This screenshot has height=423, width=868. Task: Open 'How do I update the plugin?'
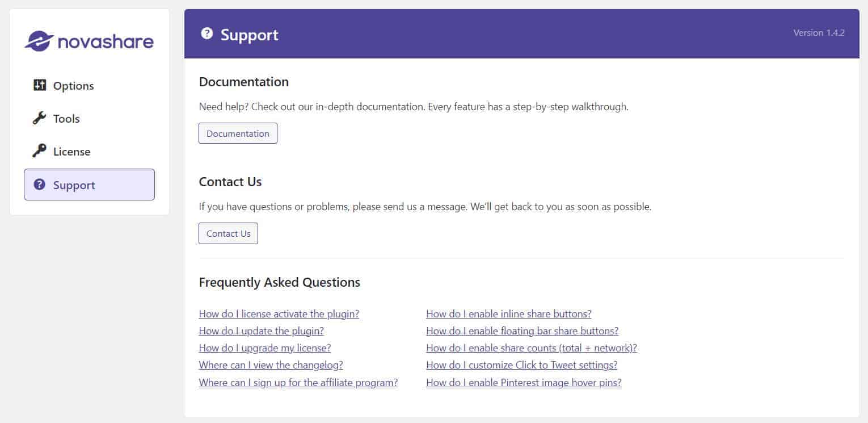point(262,330)
